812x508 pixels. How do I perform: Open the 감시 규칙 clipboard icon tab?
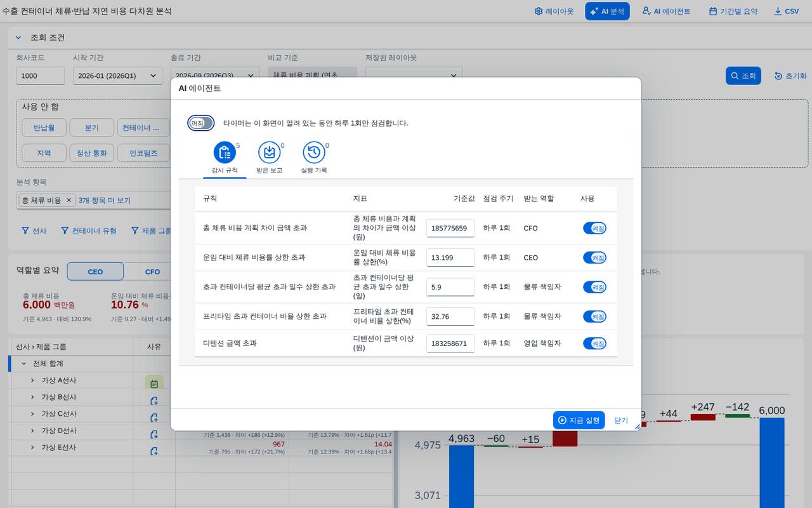pos(225,152)
